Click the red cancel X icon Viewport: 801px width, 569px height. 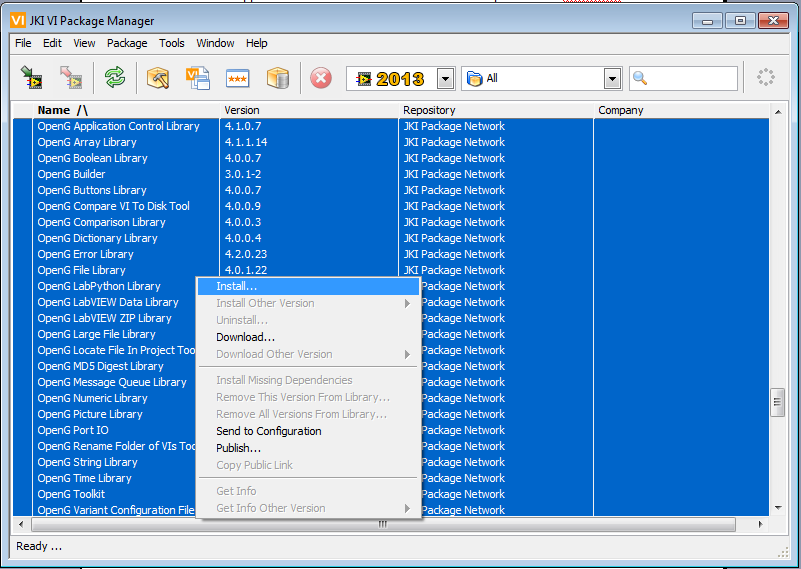[320, 78]
